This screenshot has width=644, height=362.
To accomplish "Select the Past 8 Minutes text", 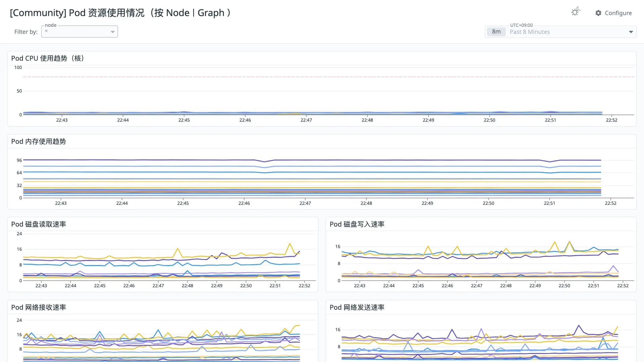I will pyautogui.click(x=530, y=32).
